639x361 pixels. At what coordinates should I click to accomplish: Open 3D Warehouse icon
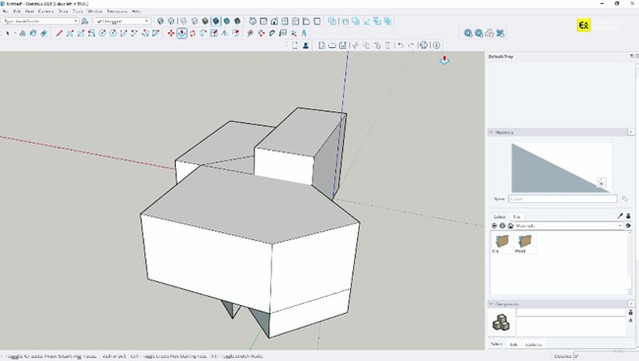pyautogui.click(x=468, y=33)
